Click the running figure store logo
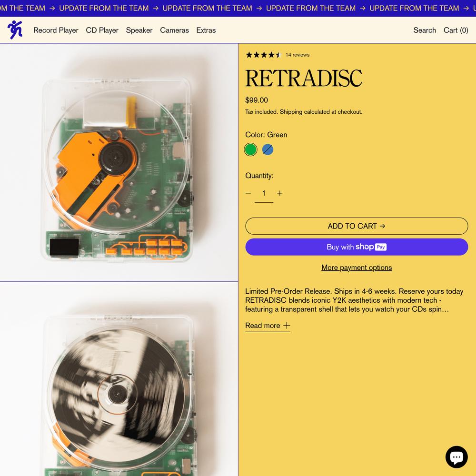Screen dimensions: 476x476 pos(15,30)
